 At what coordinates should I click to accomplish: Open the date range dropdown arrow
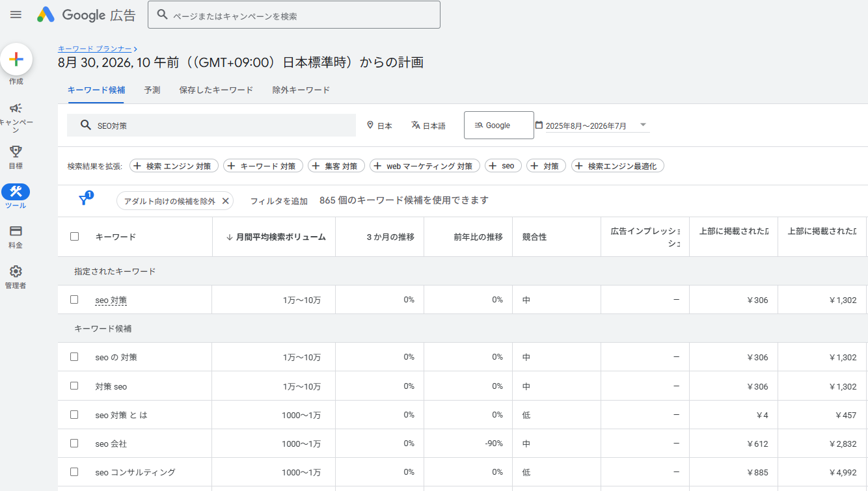(x=643, y=125)
